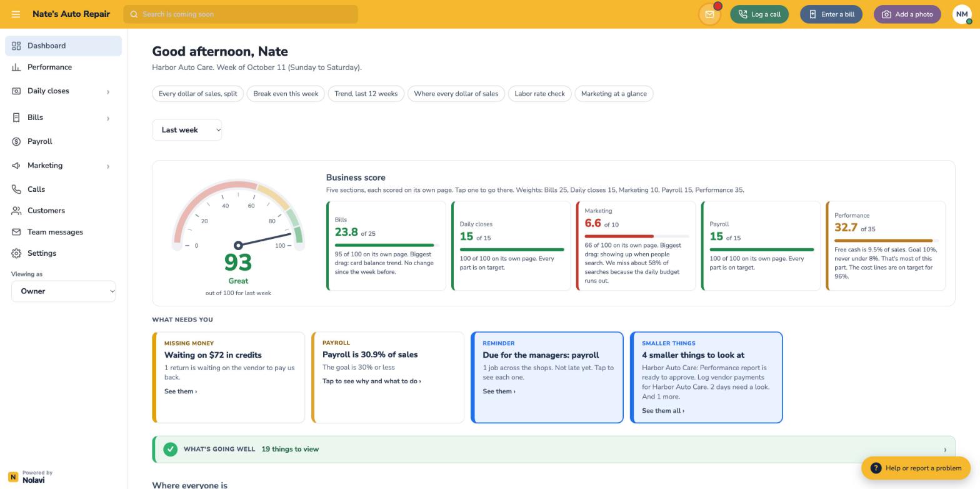Click the Calls phone icon
Image resolution: width=980 pixels, height=489 pixels.
pos(16,189)
